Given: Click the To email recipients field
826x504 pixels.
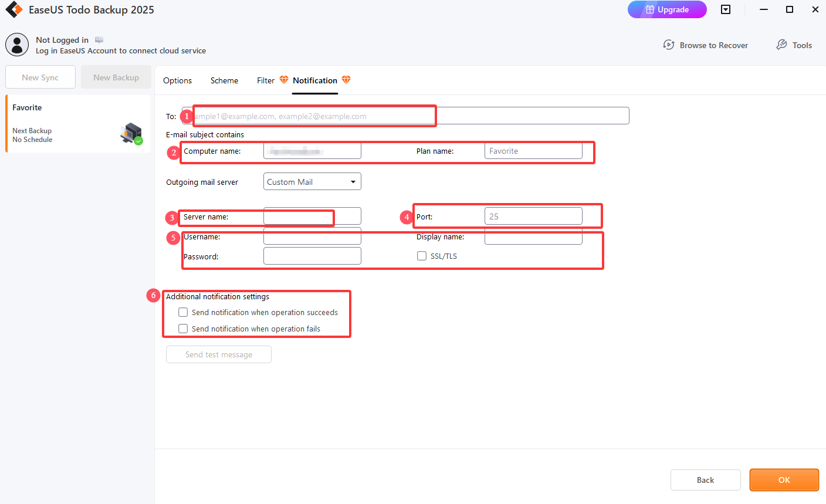Looking at the screenshot, I should pos(405,116).
